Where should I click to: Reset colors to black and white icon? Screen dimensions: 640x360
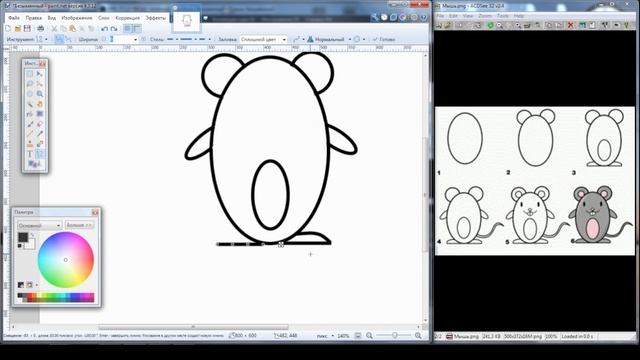pos(20,246)
